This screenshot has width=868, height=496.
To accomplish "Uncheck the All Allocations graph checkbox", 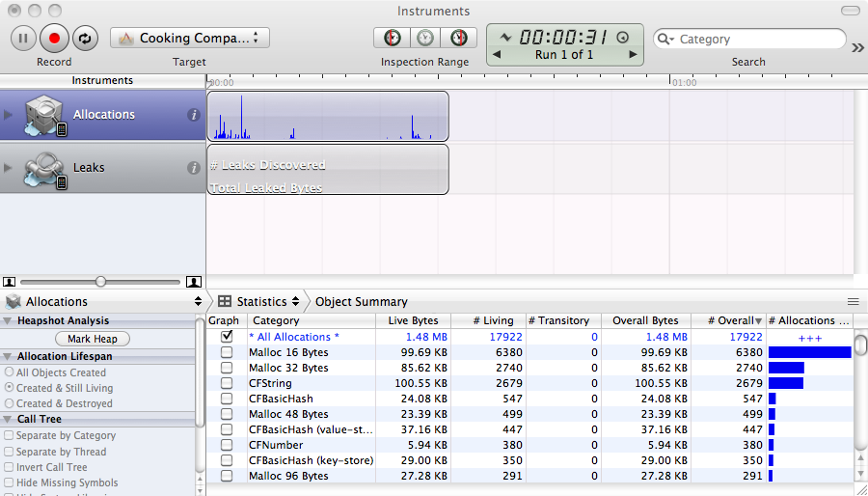I will (x=227, y=336).
